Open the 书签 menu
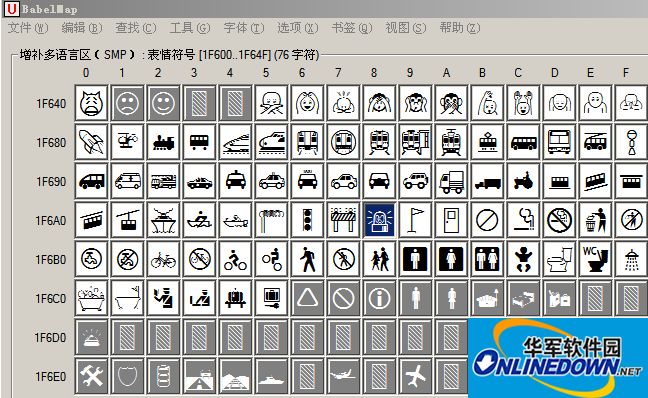The image size is (648, 398). (352, 28)
